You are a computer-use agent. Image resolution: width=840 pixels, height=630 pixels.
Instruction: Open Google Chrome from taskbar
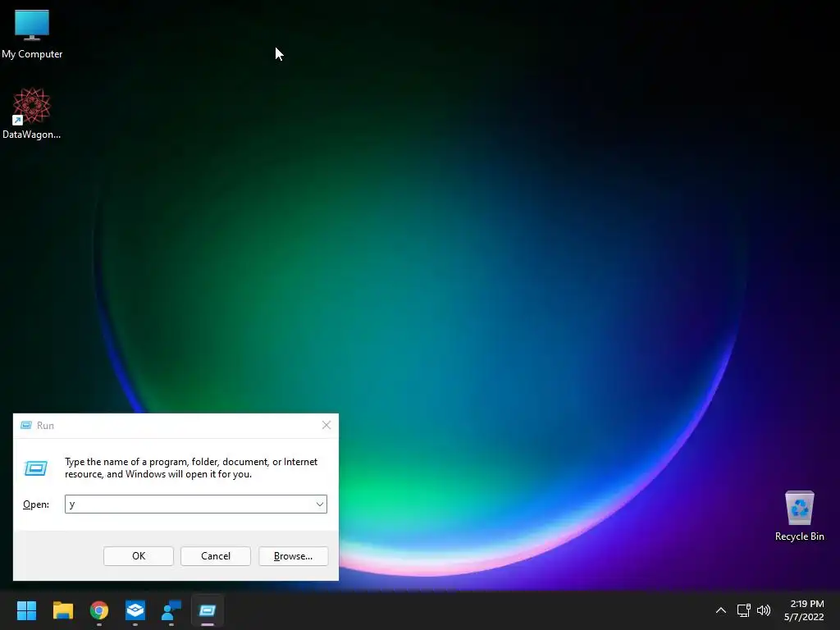(x=99, y=610)
